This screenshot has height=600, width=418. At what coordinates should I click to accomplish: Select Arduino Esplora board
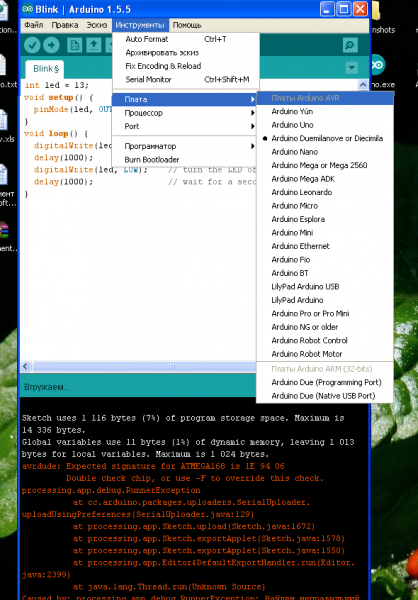coord(325,219)
